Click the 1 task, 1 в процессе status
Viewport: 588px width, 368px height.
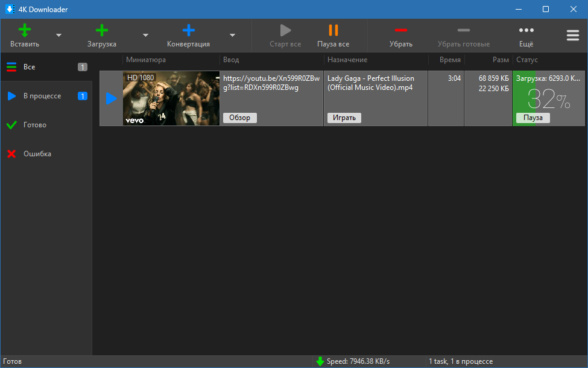pos(461,361)
